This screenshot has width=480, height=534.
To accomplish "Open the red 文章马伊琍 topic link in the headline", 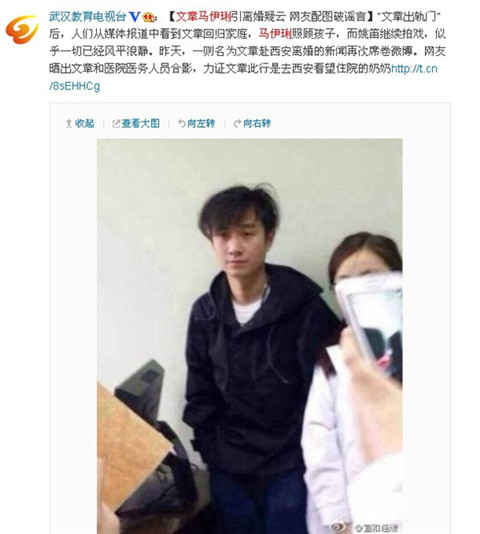I will 203,16.
